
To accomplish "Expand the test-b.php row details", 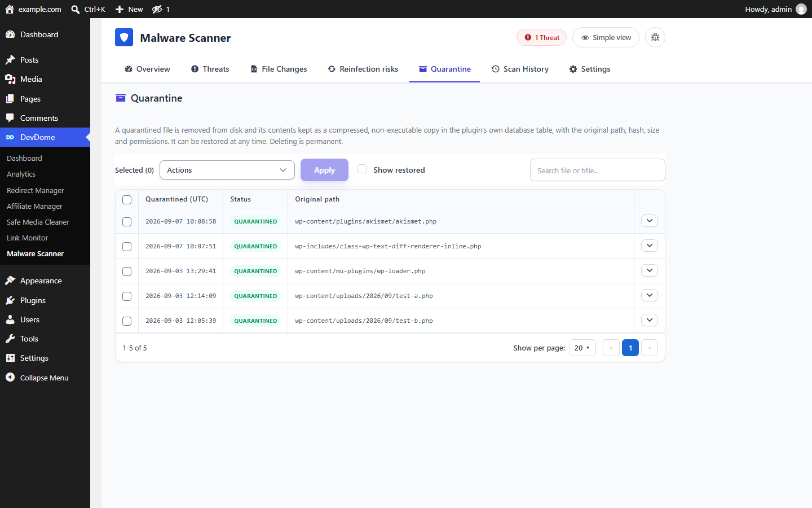I will pos(650,320).
